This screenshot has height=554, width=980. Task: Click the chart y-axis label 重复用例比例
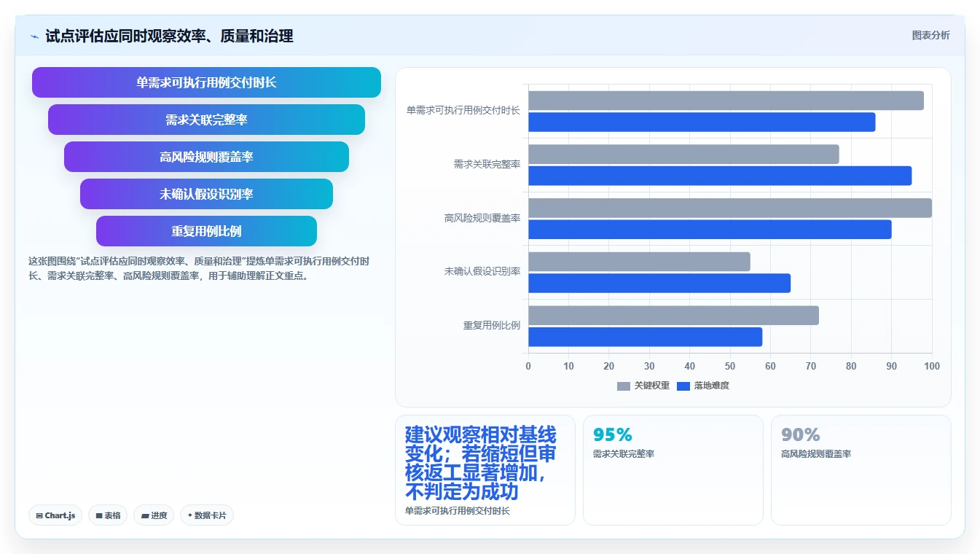point(492,325)
